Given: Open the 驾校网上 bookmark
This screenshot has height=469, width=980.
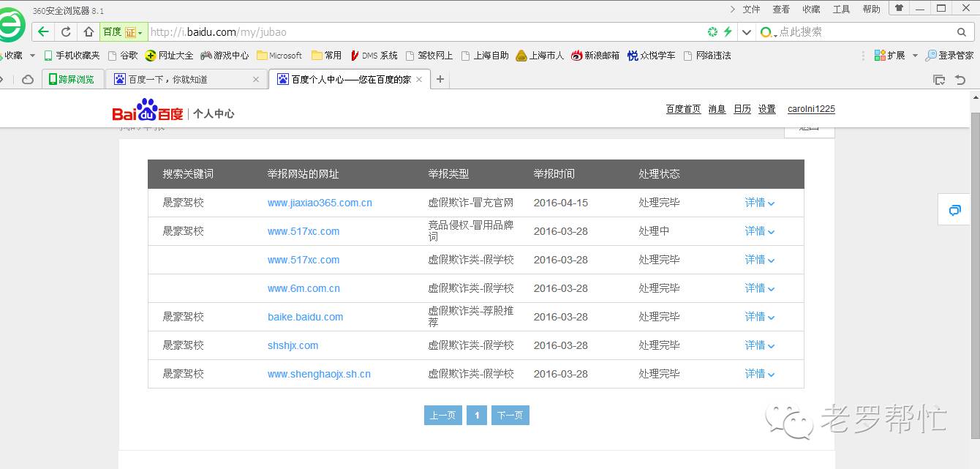Looking at the screenshot, I should (429, 56).
